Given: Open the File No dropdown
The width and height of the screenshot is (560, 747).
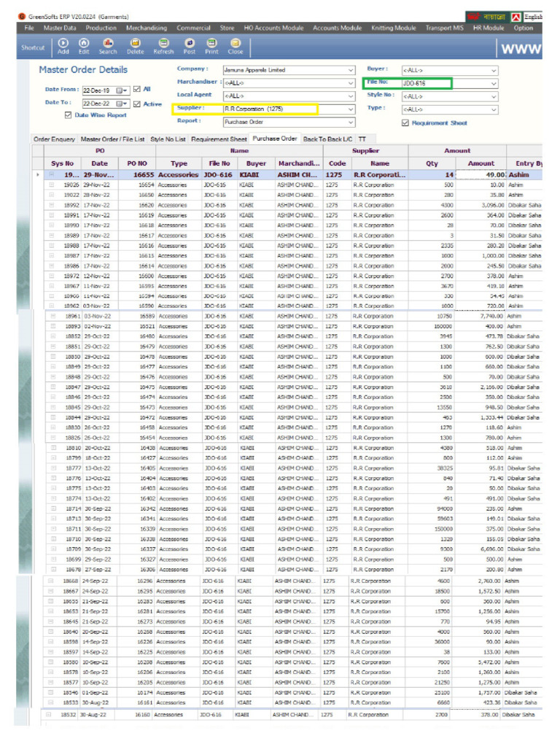Looking at the screenshot, I should click(x=494, y=83).
